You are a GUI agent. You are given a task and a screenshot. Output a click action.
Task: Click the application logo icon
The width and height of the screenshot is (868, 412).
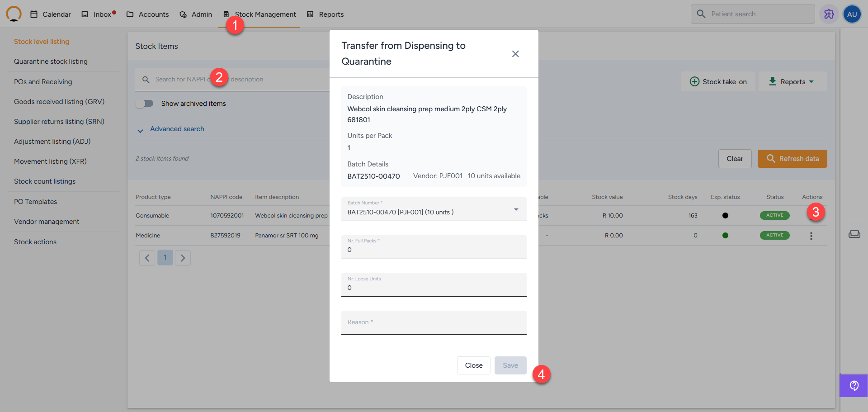tap(14, 14)
